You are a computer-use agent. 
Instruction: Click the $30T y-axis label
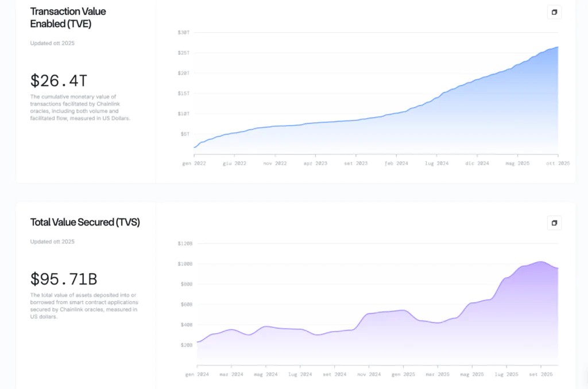point(184,33)
